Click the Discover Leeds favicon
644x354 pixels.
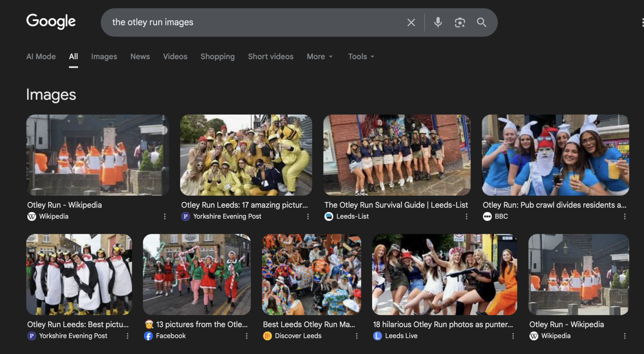click(x=267, y=336)
